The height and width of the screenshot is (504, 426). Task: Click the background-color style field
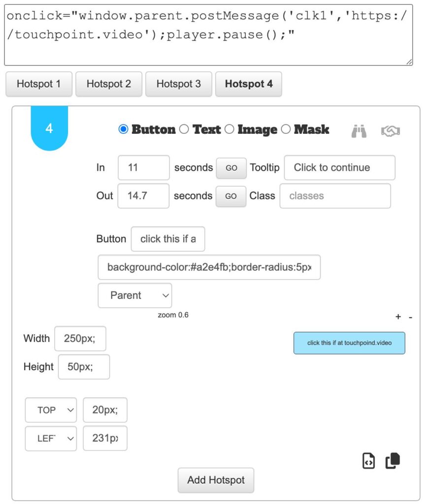coord(209,267)
